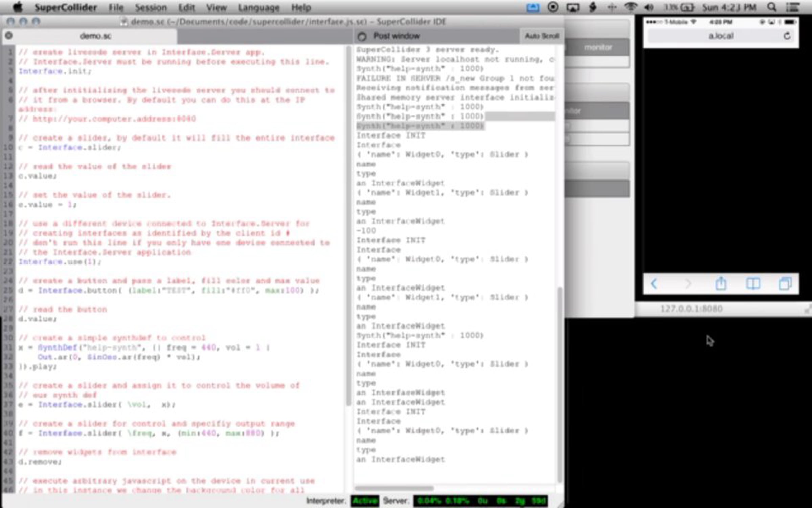This screenshot has width=812, height=508.
Task: Open the Help menu
Action: point(301,7)
